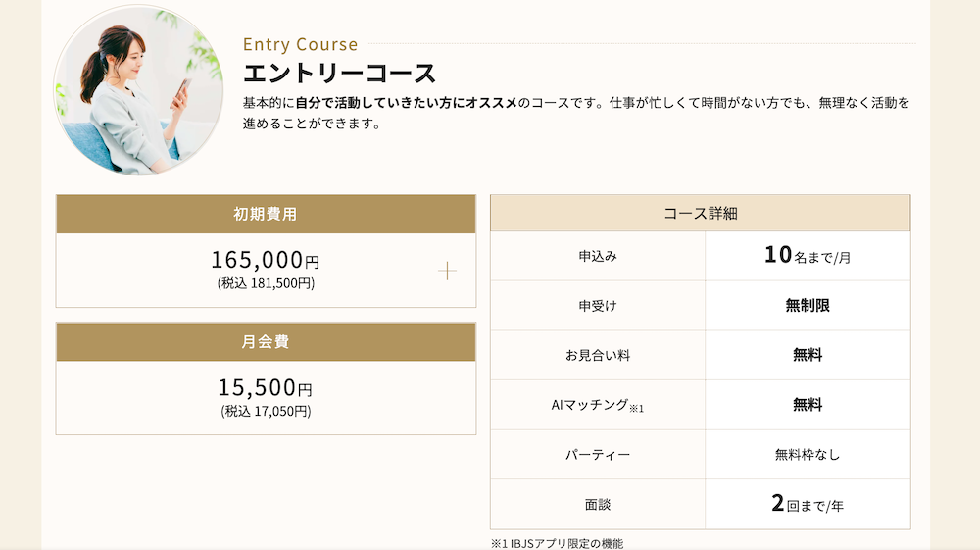This screenshot has height=550, width=980.
Task: Expand the 初期費用 details with plus icon
Action: pyautogui.click(x=447, y=271)
